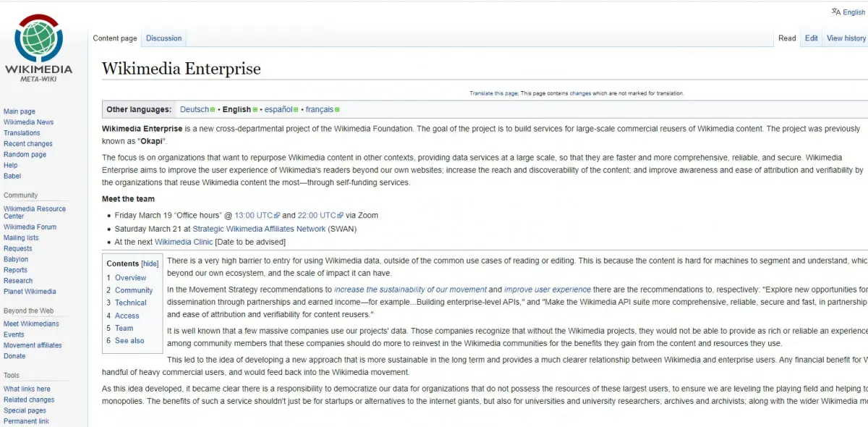Open Random page in sidebar
Image resolution: width=868 pixels, height=427 pixels.
pyautogui.click(x=25, y=155)
